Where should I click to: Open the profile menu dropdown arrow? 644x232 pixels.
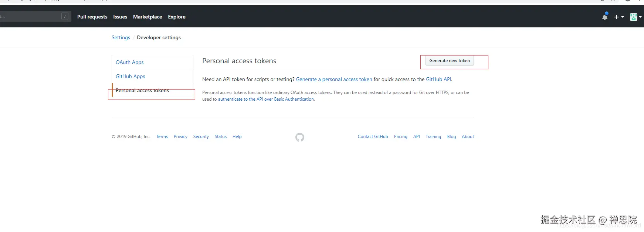(x=640, y=17)
